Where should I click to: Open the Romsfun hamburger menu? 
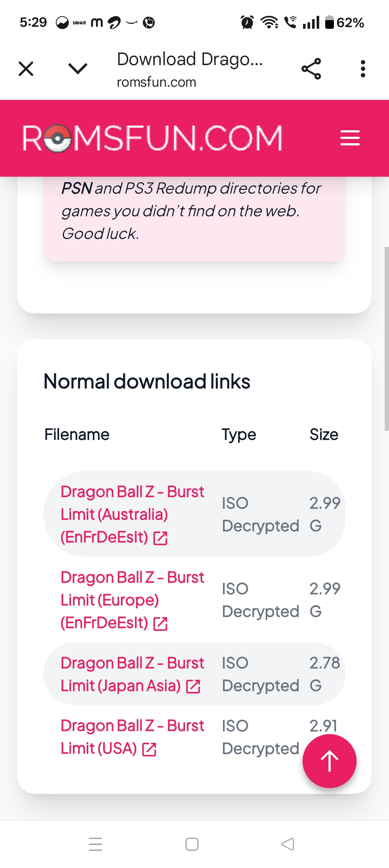coord(350,138)
